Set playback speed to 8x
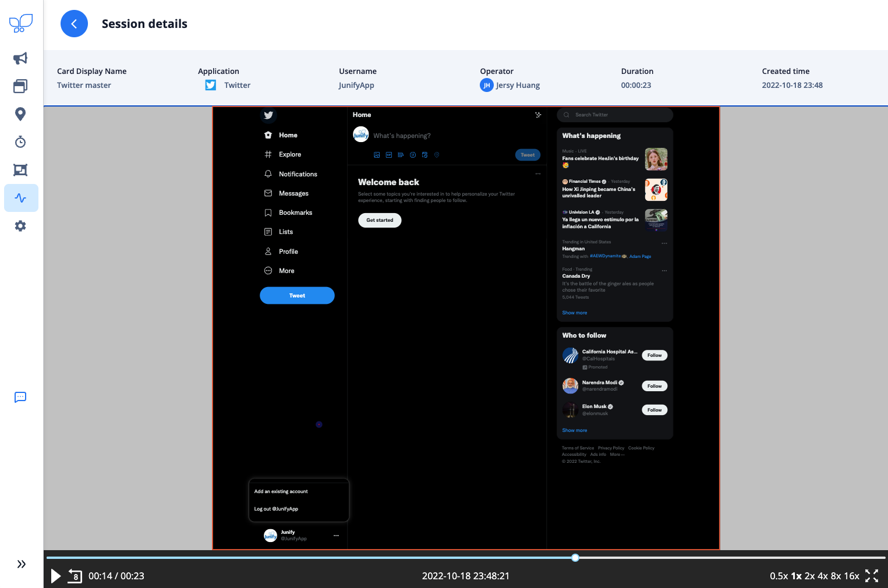 (x=836, y=576)
